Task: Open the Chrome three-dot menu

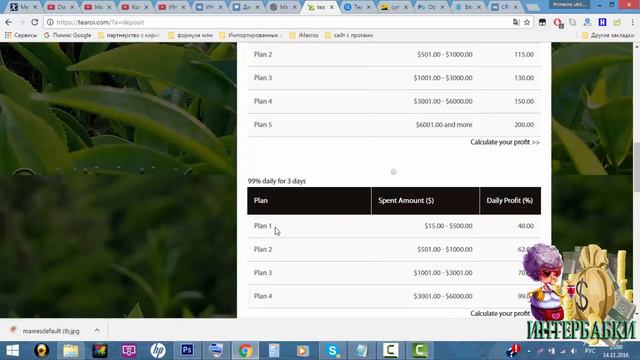Action: (x=633, y=22)
